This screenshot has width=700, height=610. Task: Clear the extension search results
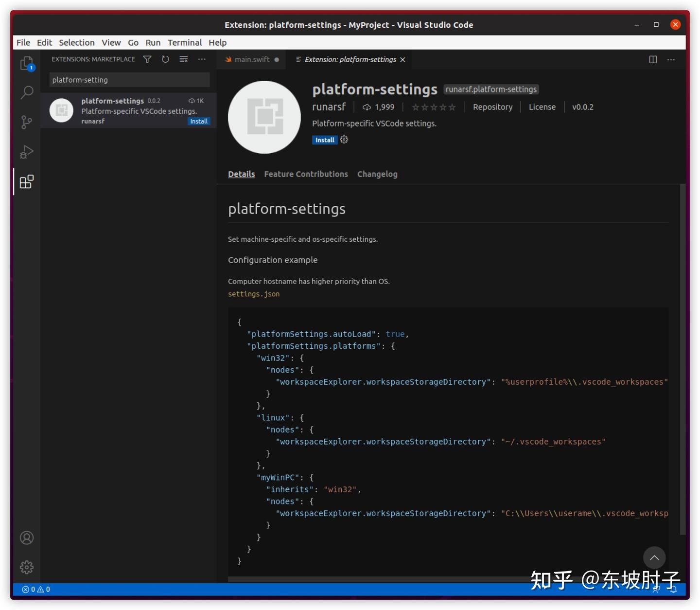tap(183, 59)
